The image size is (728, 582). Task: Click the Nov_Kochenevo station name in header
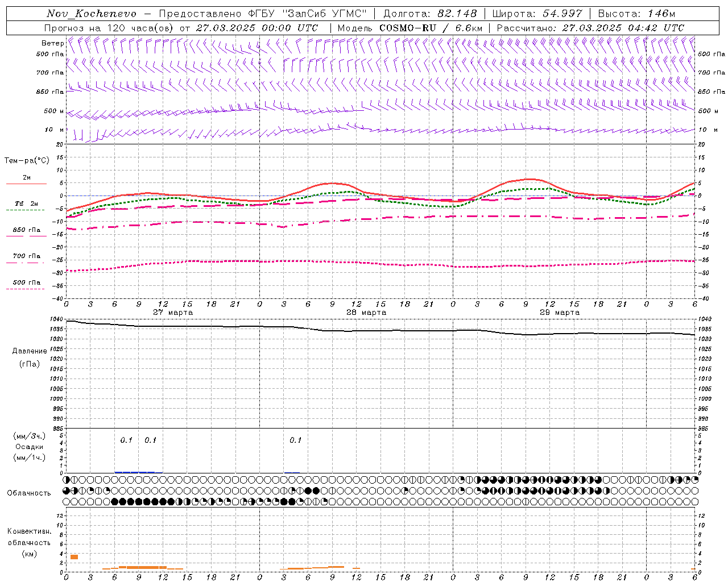pyautogui.click(x=91, y=14)
